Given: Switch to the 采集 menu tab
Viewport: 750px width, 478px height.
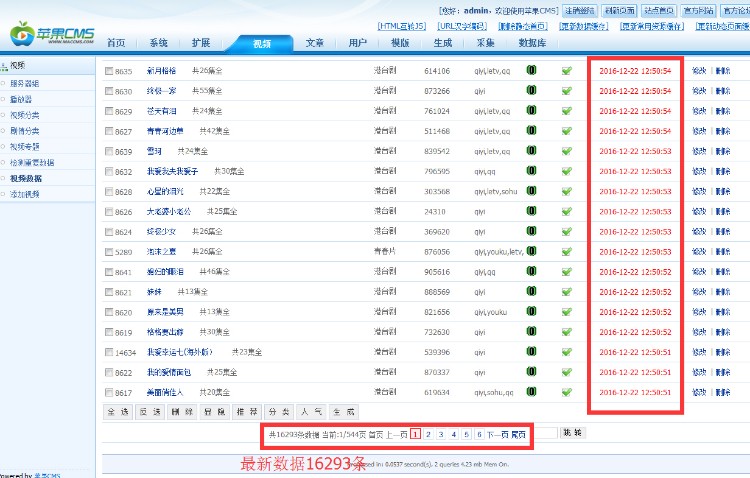Looking at the screenshot, I should tap(485, 43).
